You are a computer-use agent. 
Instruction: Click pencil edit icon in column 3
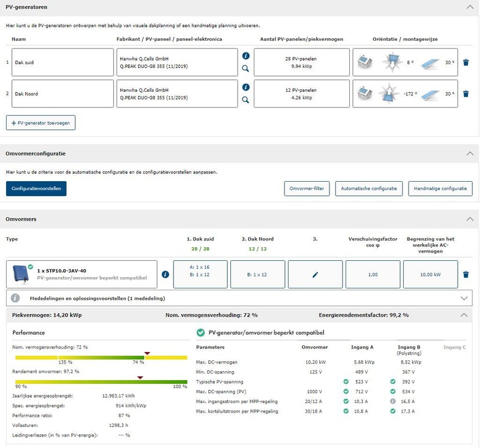coord(316,275)
